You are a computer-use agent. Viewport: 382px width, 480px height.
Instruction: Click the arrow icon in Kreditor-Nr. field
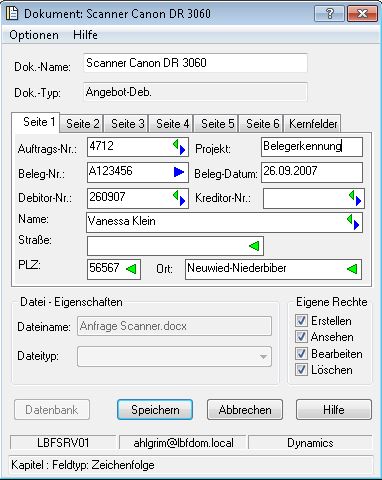(x=355, y=198)
